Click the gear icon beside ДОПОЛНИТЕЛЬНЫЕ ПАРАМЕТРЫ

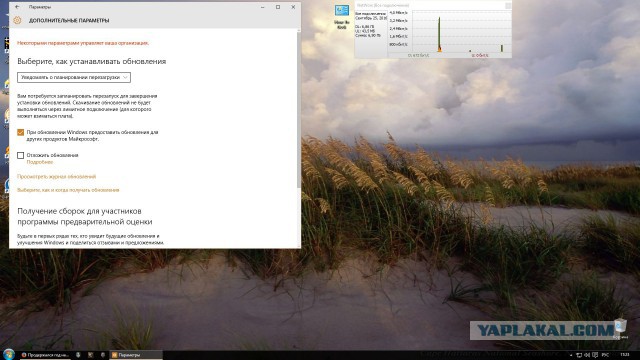point(17,20)
